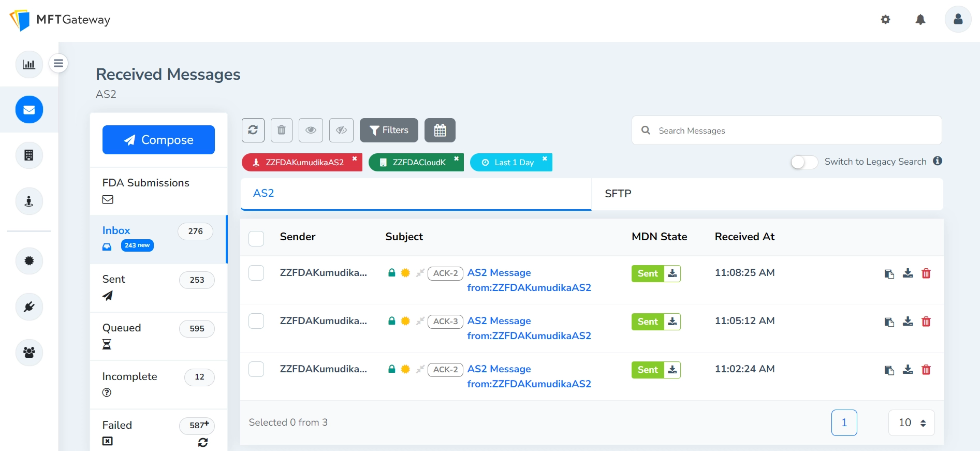Open the Sent folder
980x451 pixels.
(114, 279)
